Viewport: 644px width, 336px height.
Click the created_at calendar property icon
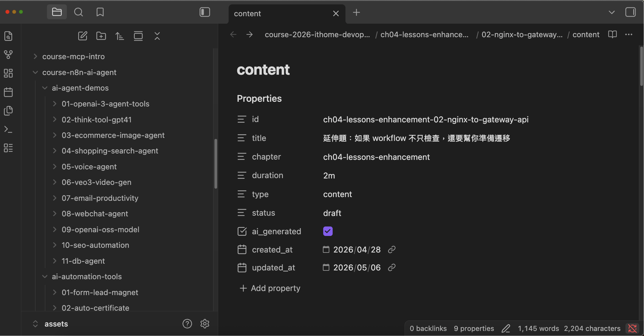tap(242, 249)
